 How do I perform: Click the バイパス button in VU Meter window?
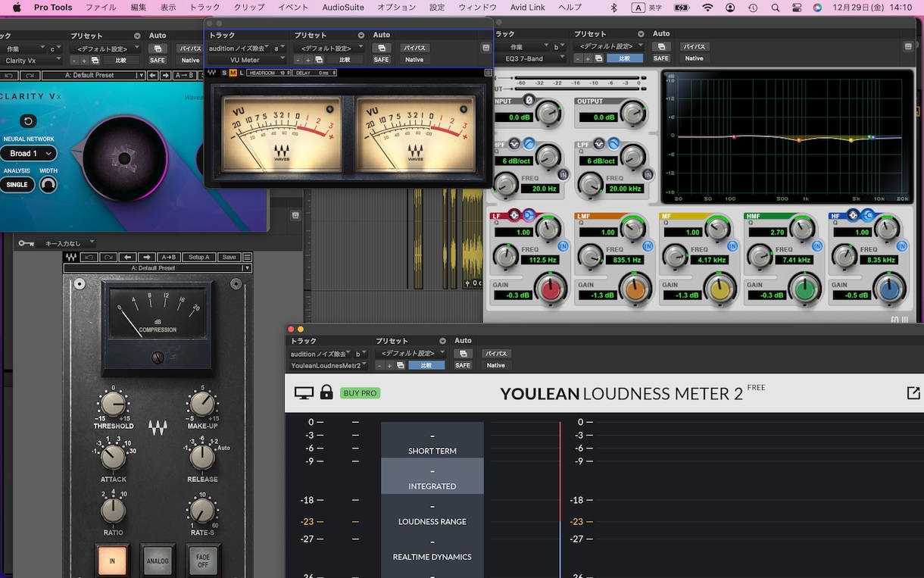(414, 48)
